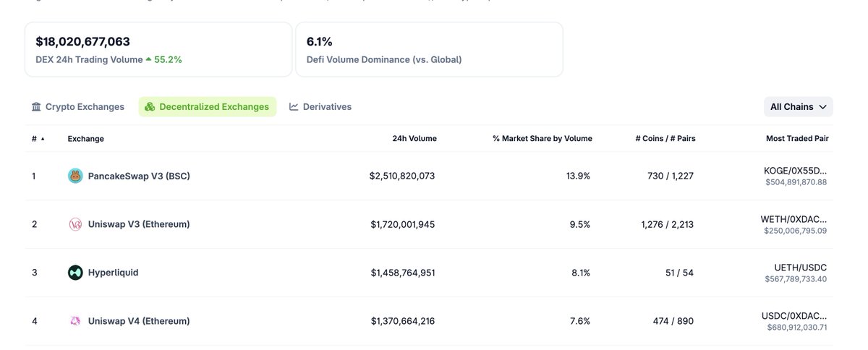Screen dimensions: 868x350
Task: Click Defi Volume Dominance (vs. Global) label
Action: (x=384, y=60)
